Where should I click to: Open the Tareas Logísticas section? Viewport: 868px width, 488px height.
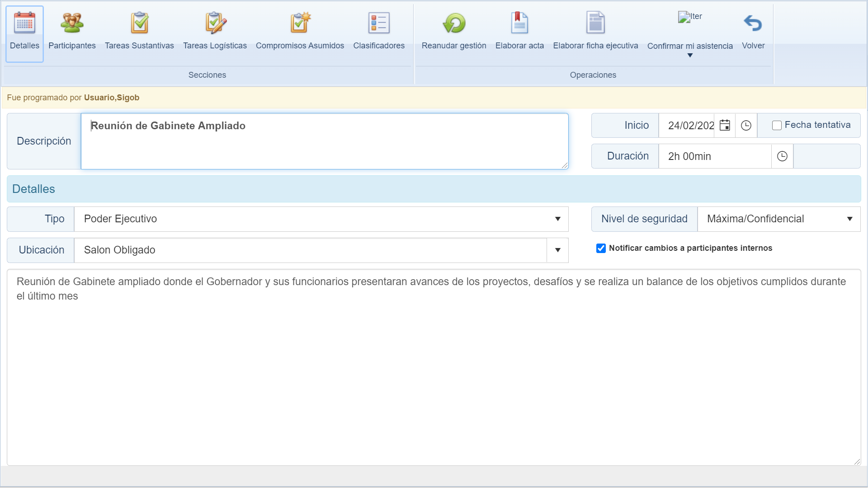pyautogui.click(x=215, y=33)
